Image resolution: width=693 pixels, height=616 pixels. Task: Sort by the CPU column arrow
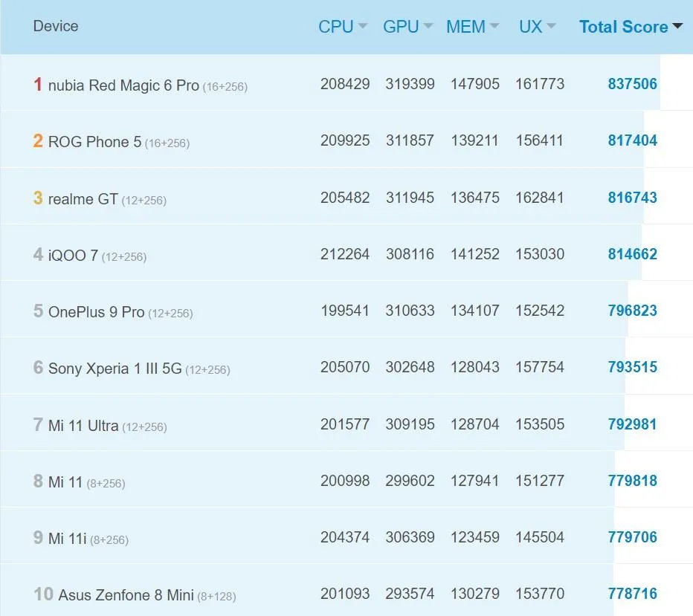tap(363, 27)
